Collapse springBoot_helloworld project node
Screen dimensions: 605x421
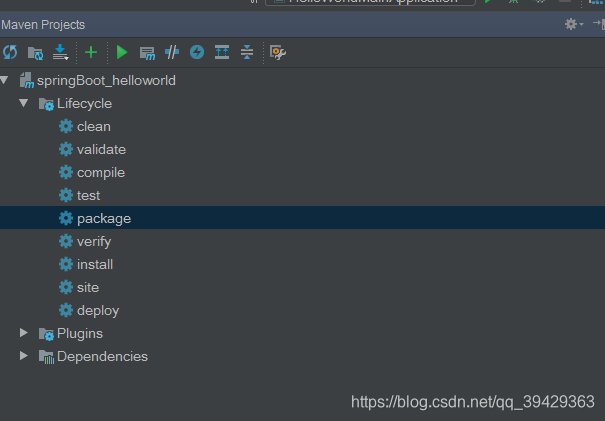[x=4, y=80]
